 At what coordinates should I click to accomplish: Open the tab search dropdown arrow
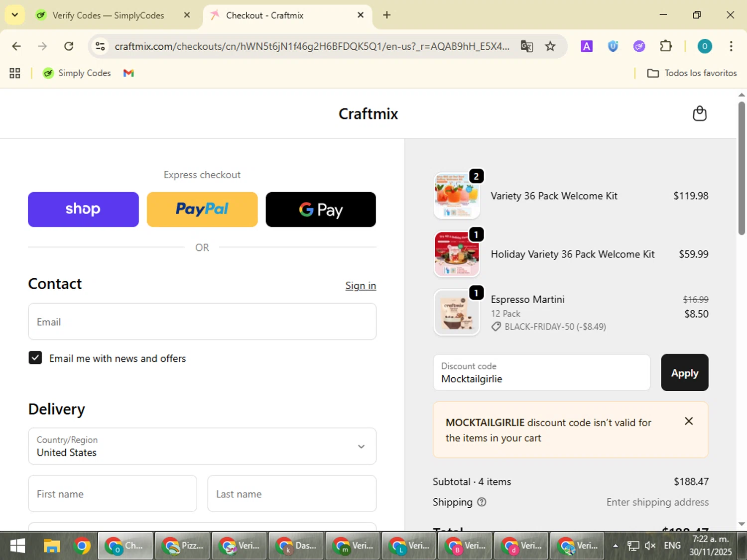click(x=15, y=15)
